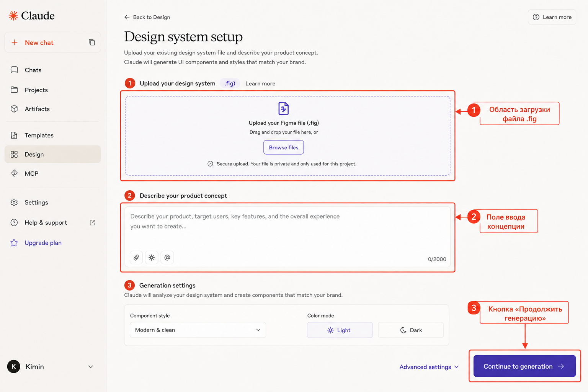Click Upgrade plan link
This screenshot has height=392, width=588.
[x=43, y=243]
